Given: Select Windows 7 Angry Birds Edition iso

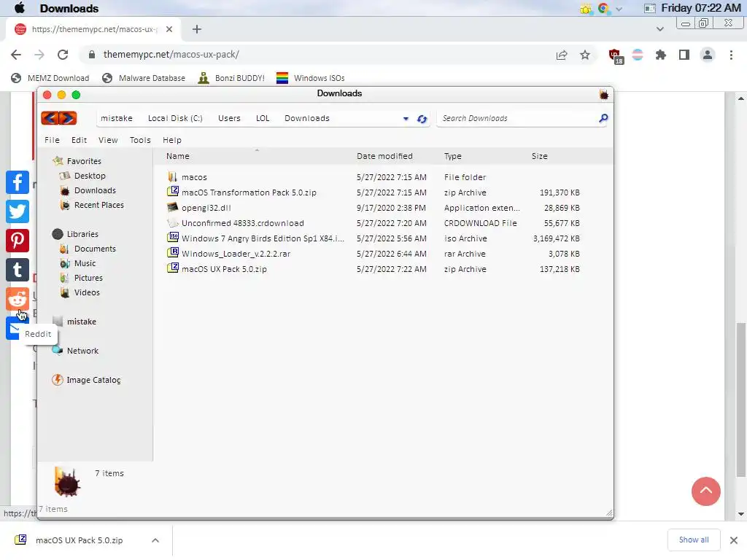Looking at the screenshot, I should click(374, 238).
